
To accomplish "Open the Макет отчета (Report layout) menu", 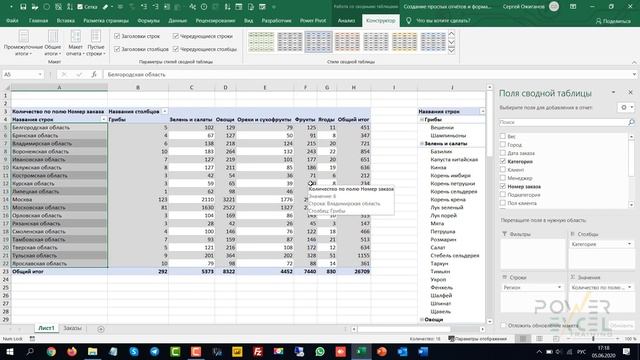I will pos(75,43).
